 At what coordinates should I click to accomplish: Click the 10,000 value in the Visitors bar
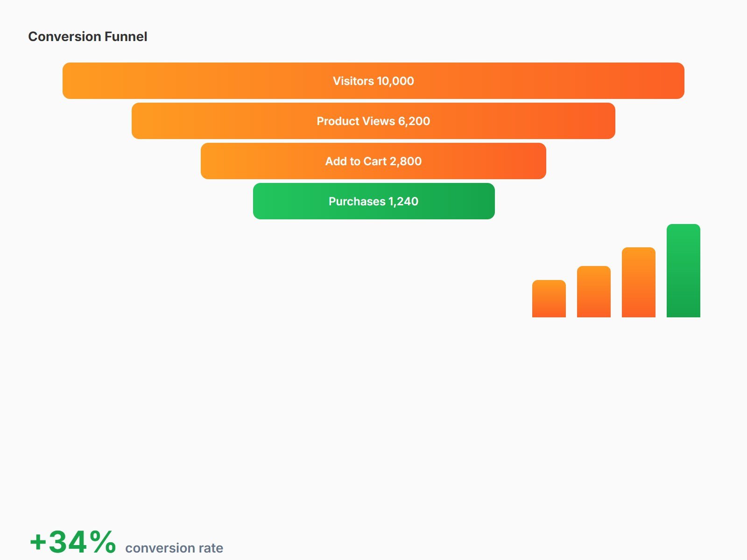tap(395, 81)
